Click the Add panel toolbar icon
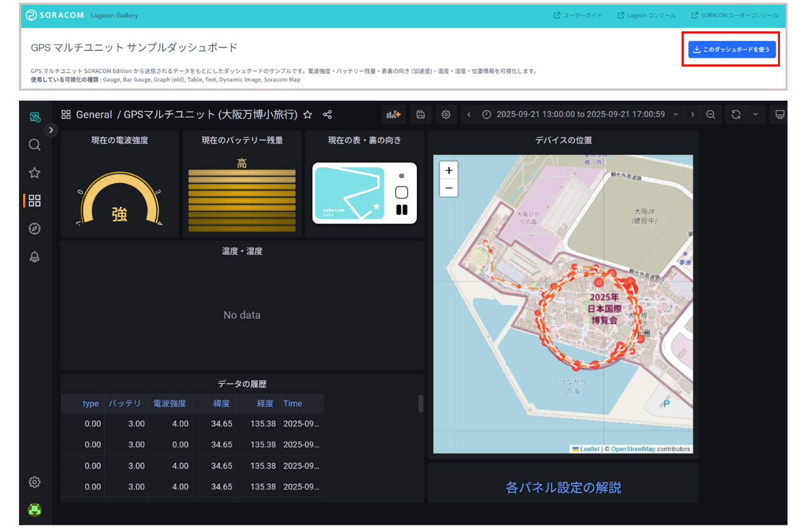Viewport: 794px width, 532px height. point(394,114)
